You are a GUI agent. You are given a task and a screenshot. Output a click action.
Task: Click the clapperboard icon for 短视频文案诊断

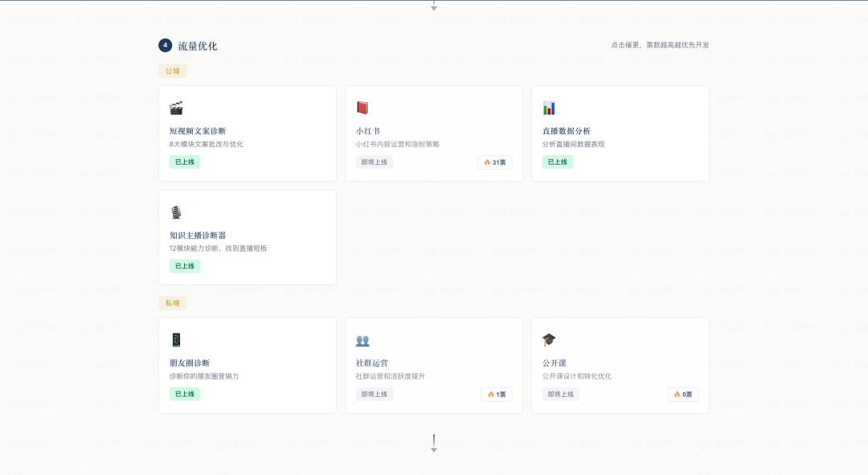[x=176, y=108]
